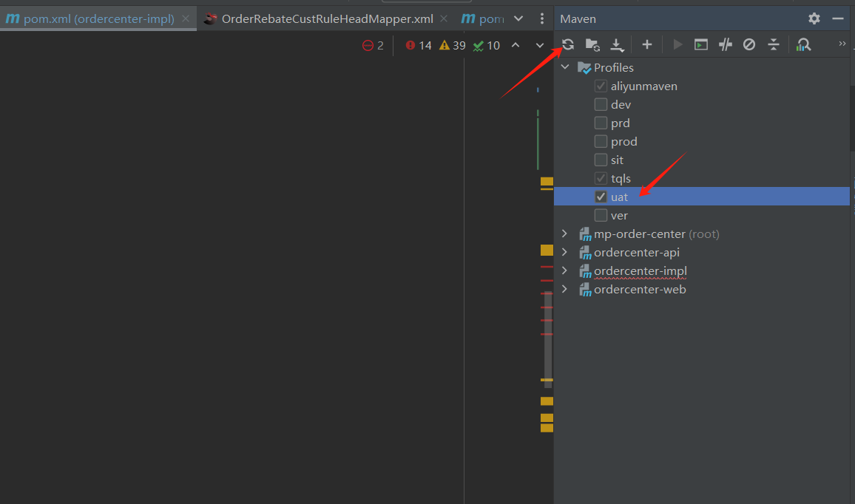Open the hidden editor tabs dropdown
The width and height of the screenshot is (855, 504).
(x=518, y=18)
